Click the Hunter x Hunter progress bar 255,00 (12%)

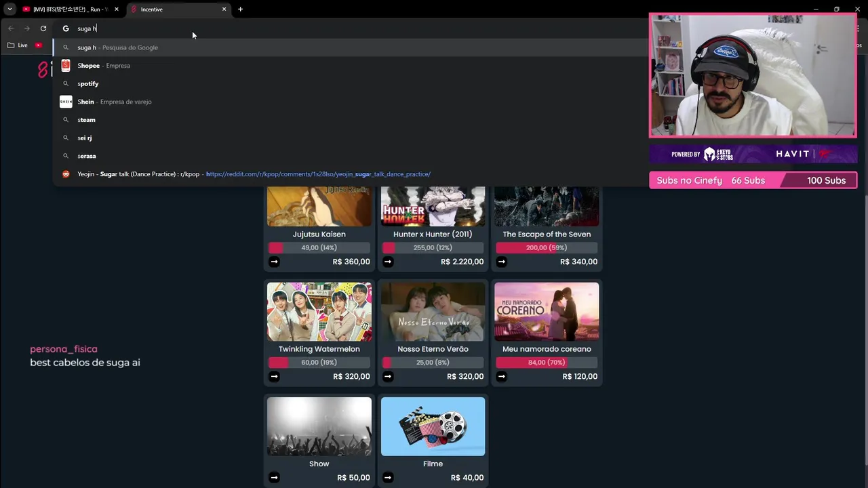coord(433,247)
